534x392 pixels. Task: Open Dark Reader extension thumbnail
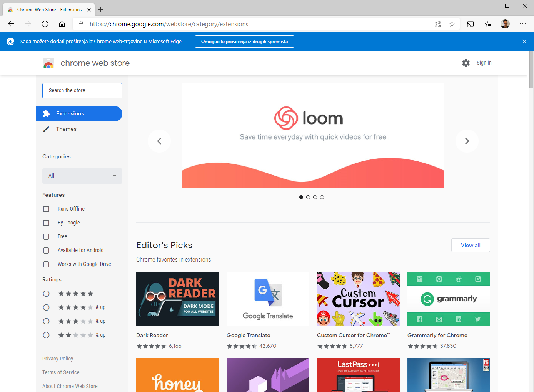[177, 299]
